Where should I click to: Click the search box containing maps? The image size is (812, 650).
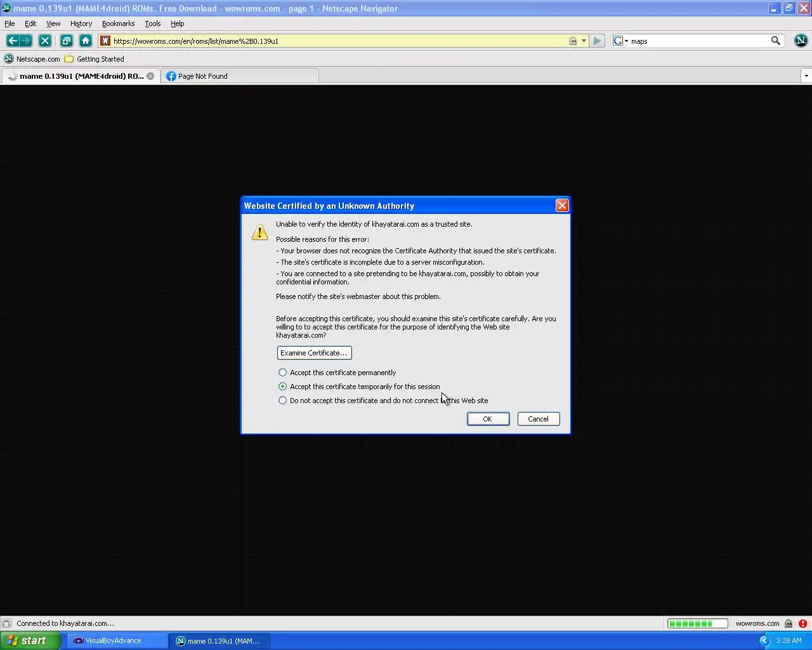point(698,41)
